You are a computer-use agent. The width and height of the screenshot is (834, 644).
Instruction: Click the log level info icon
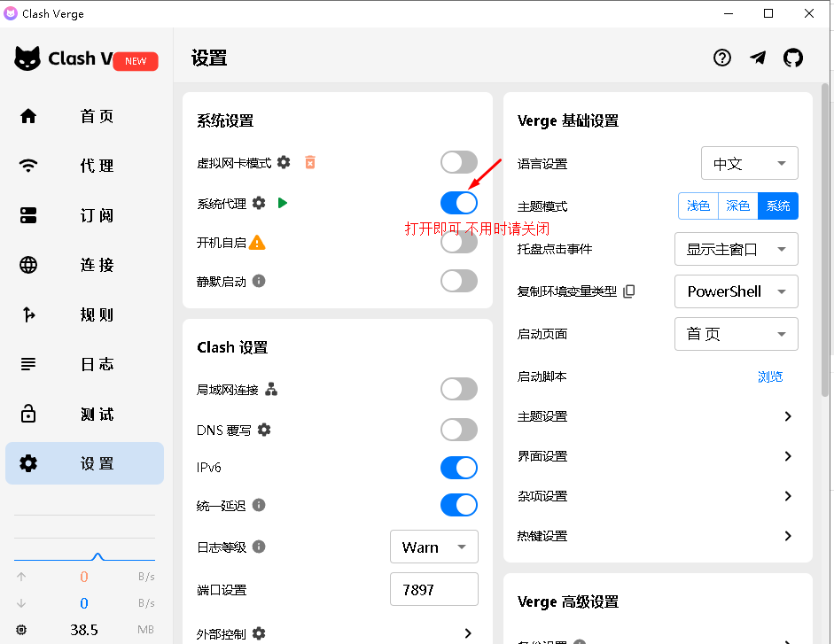pyautogui.click(x=259, y=547)
